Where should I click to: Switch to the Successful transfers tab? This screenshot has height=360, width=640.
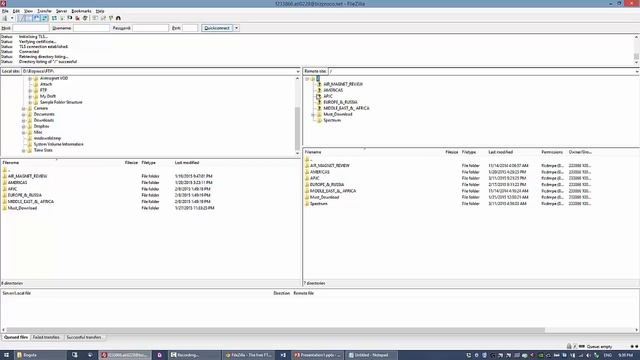click(84, 338)
